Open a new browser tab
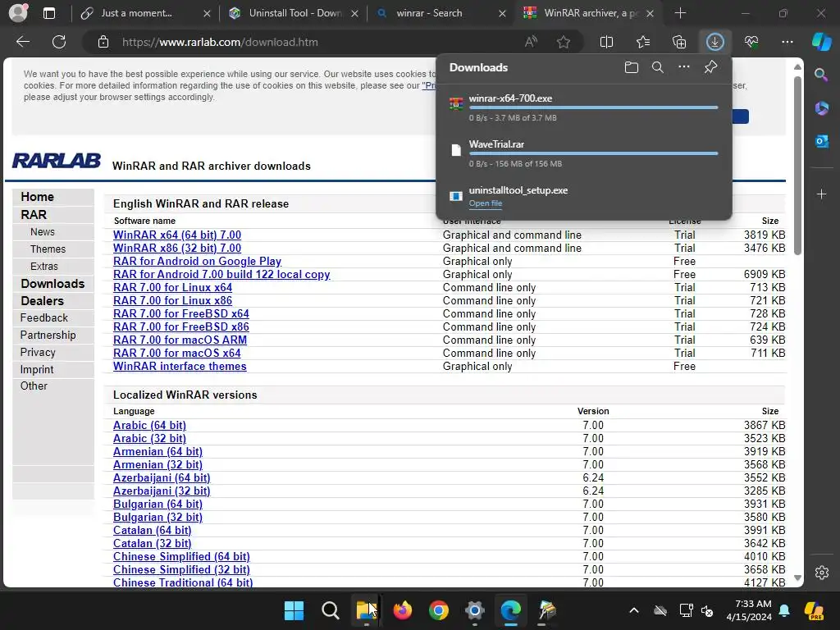The image size is (840, 630). pyautogui.click(x=680, y=13)
